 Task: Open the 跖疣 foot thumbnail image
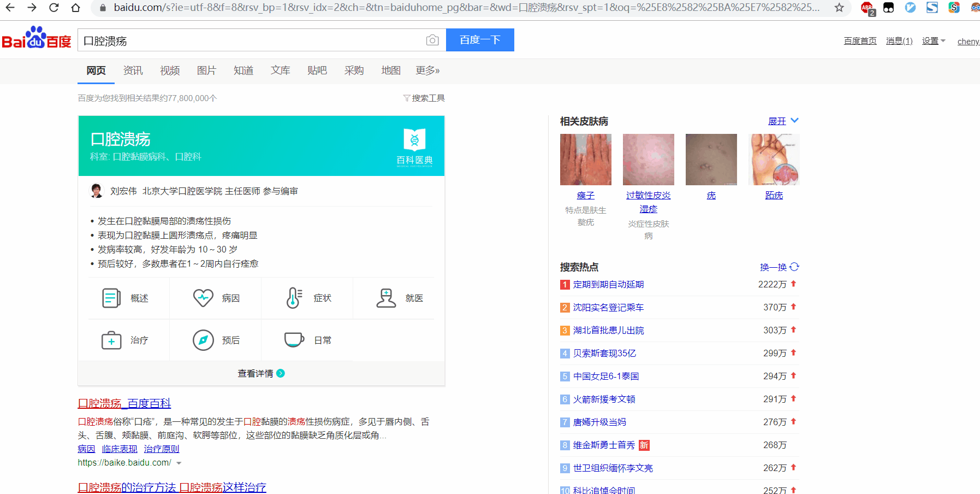tap(774, 160)
